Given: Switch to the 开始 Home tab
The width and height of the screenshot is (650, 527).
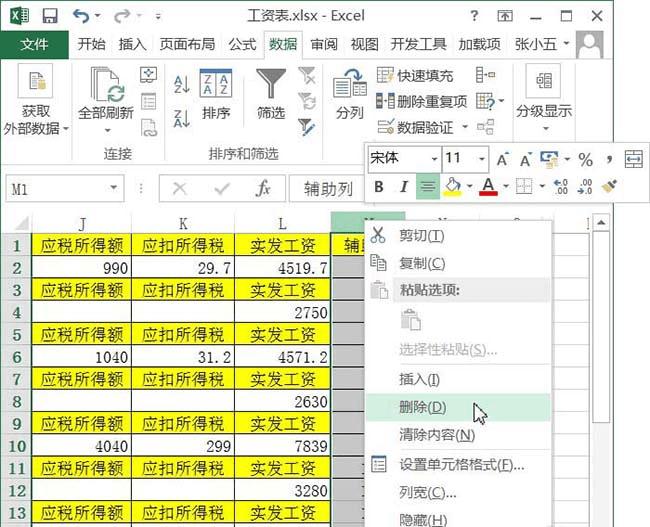Looking at the screenshot, I should tap(91, 44).
